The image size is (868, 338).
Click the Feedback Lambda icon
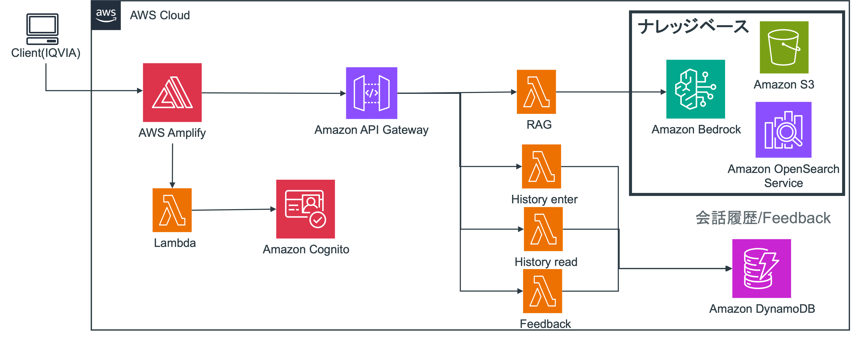pos(542,291)
